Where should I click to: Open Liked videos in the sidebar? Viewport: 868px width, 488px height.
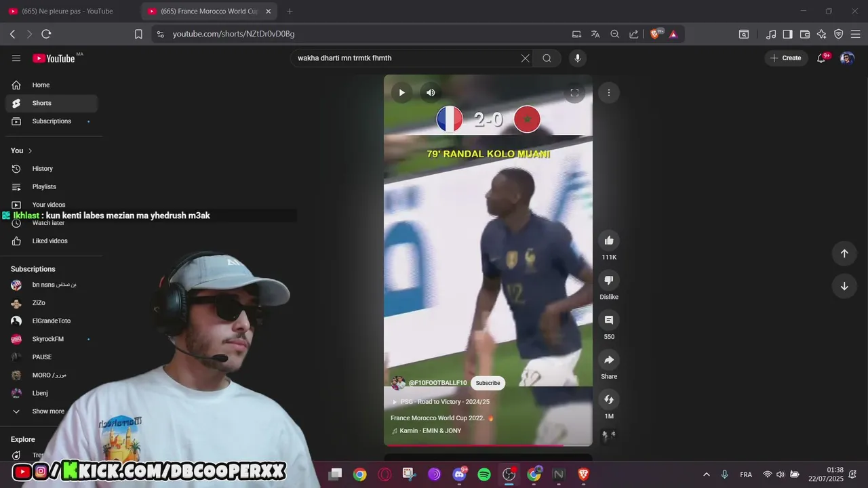click(x=52, y=241)
